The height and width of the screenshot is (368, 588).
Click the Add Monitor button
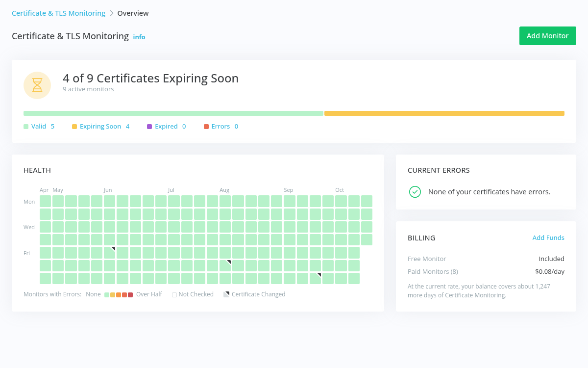548,36
